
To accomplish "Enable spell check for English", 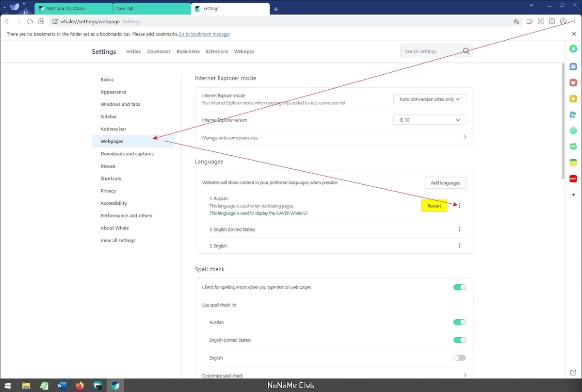I will coord(459,358).
